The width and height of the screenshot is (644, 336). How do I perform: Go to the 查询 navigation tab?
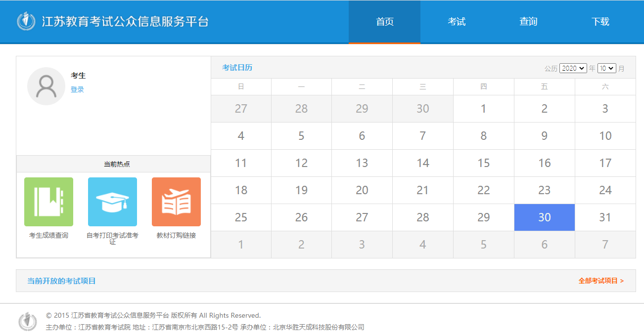528,22
